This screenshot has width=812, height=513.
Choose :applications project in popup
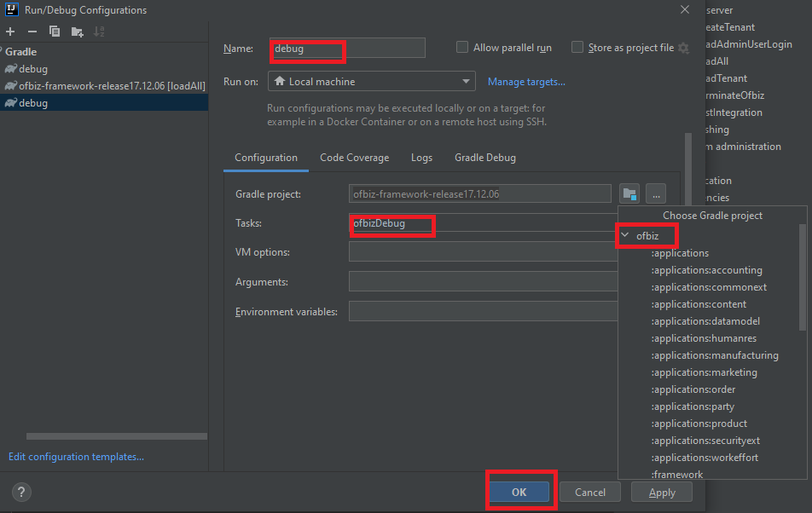[680, 253]
